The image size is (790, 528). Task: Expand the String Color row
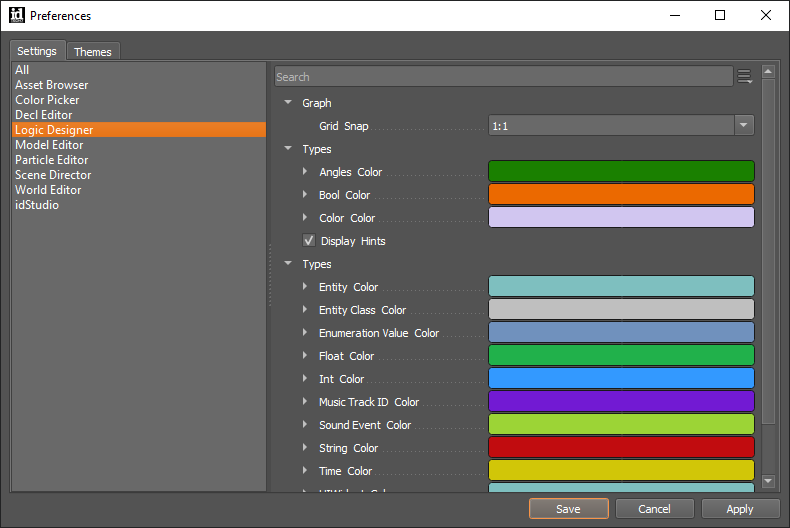[305, 447]
